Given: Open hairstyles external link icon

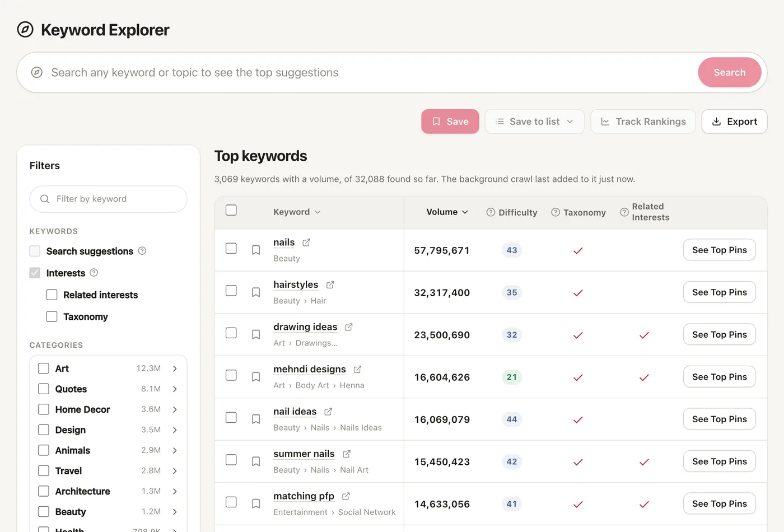Looking at the screenshot, I should tap(330, 284).
